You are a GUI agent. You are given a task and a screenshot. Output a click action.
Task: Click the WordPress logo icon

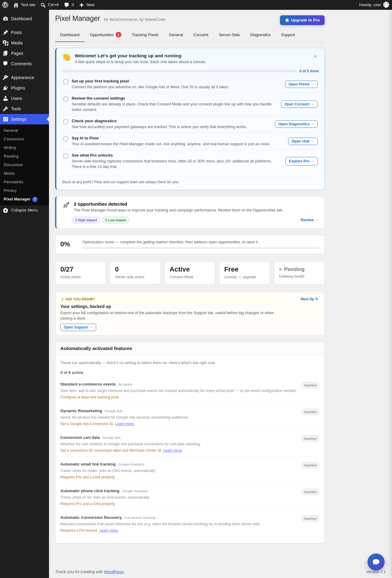point(5,5)
